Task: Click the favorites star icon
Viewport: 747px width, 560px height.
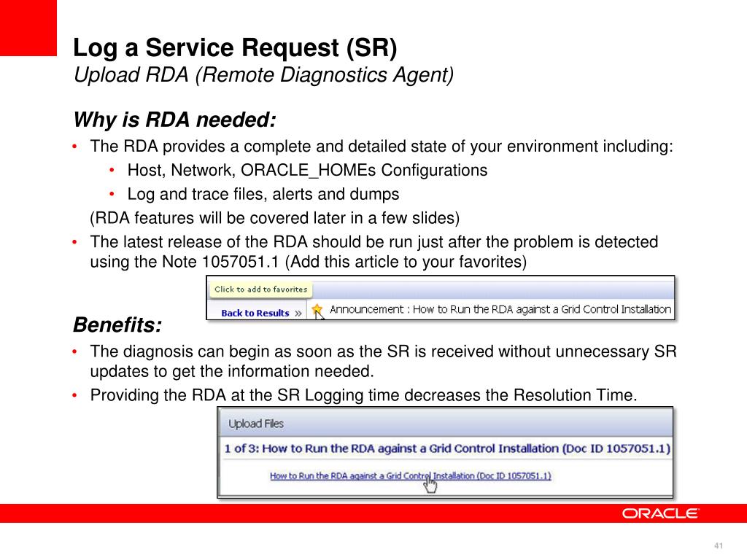Action: click(x=317, y=310)
